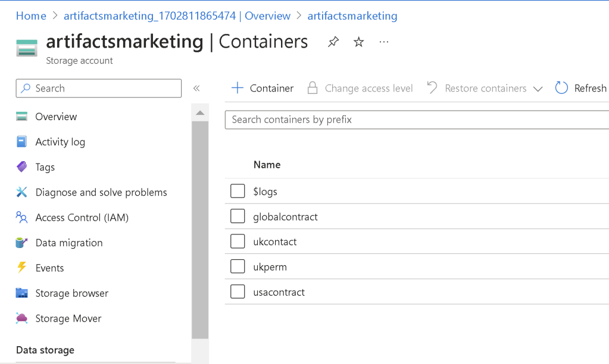Open the Activity log menu item
The image size is (609, 364).
tap(60, 142)
